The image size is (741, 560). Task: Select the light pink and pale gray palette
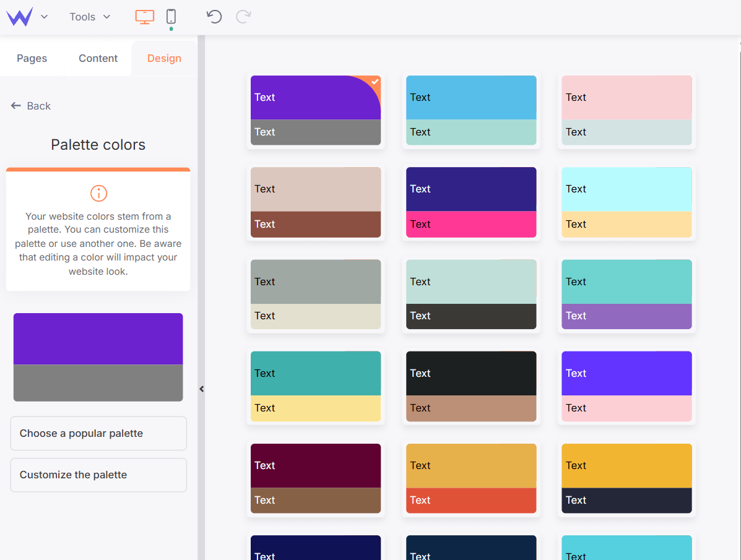tap(626, 110)
